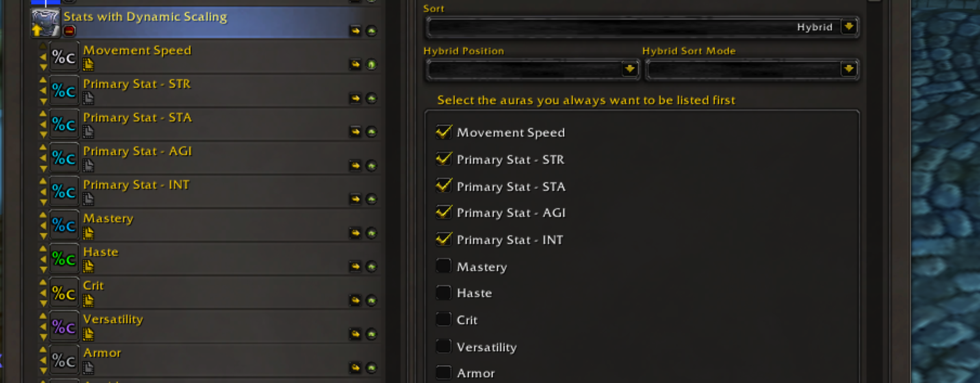980x383 pixels.
Task: Move Mastery aura up with its up arrow
Action: [43, 215]
